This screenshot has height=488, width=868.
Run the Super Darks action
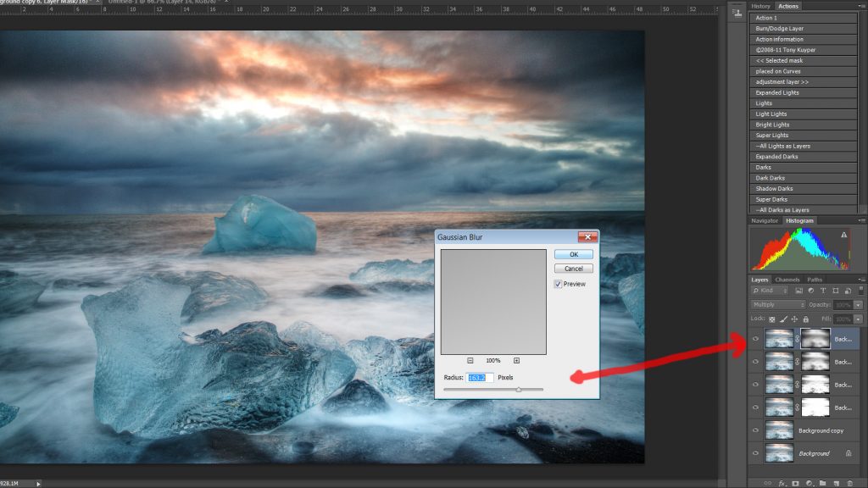(804, 199)
